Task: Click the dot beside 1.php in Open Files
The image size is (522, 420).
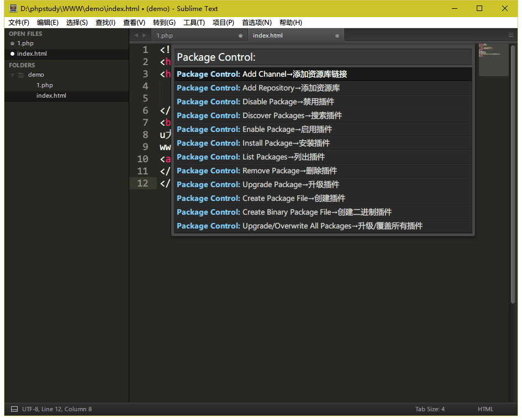Action: pos(12,43)
